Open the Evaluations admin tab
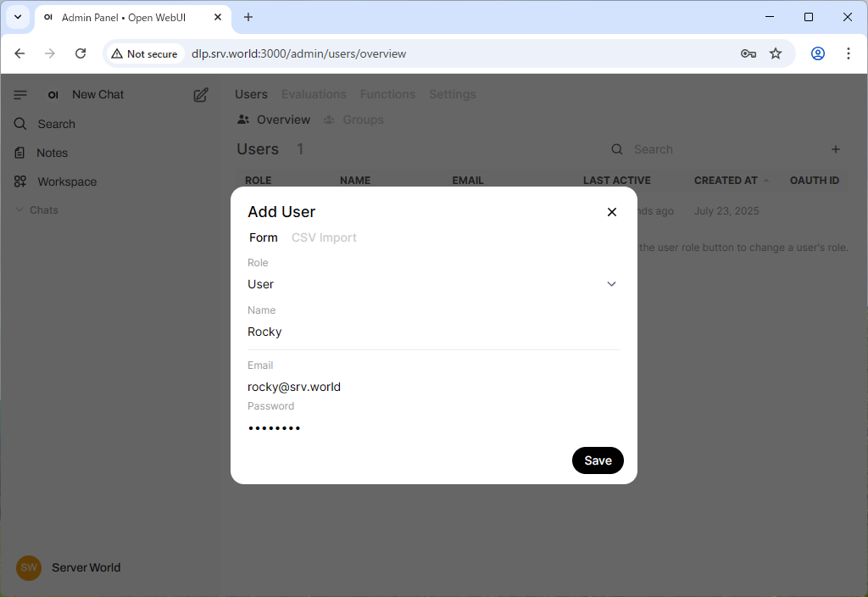Viewport: 868px width, 597px height. tap(314, 94)
